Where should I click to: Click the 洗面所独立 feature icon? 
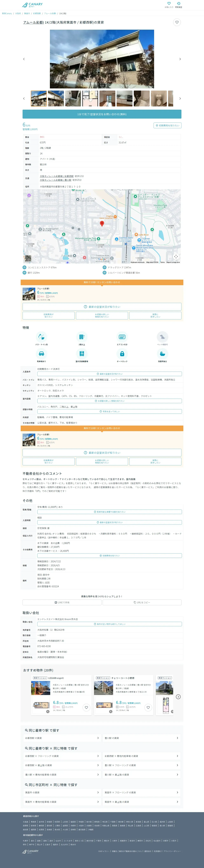point(162,353)
